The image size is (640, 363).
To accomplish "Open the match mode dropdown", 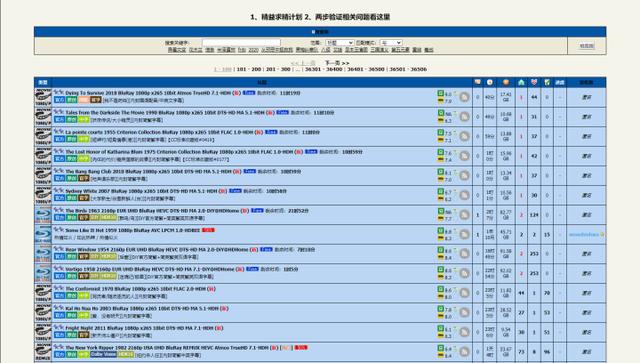I will click(391, 42).
